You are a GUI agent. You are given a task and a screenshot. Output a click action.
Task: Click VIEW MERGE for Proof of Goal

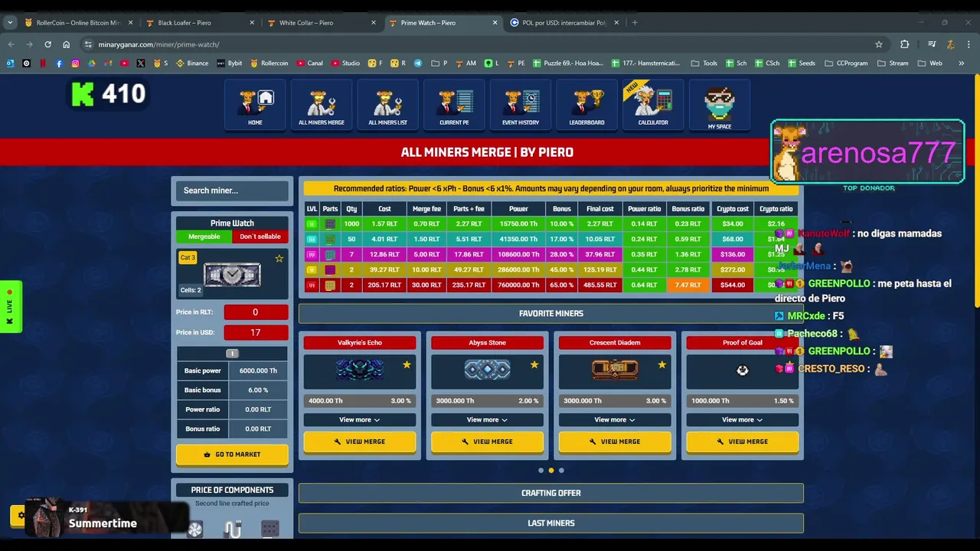click(x=742, y=442)
